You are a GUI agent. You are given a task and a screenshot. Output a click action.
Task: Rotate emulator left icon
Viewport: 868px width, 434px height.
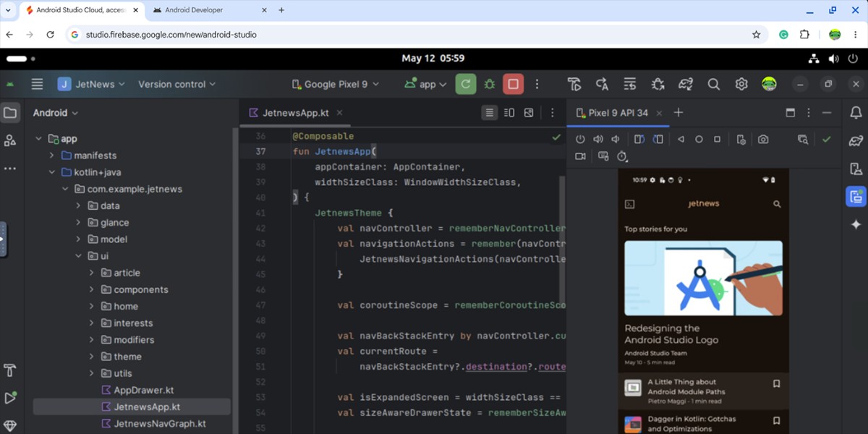(x=639, y=139)
